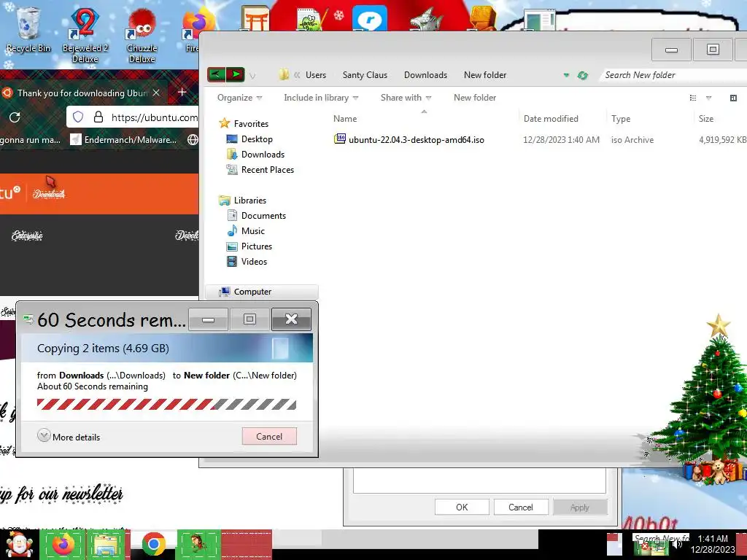Open the Bejeweled 2 Deluxe shortcut

(x=85, y=36)
